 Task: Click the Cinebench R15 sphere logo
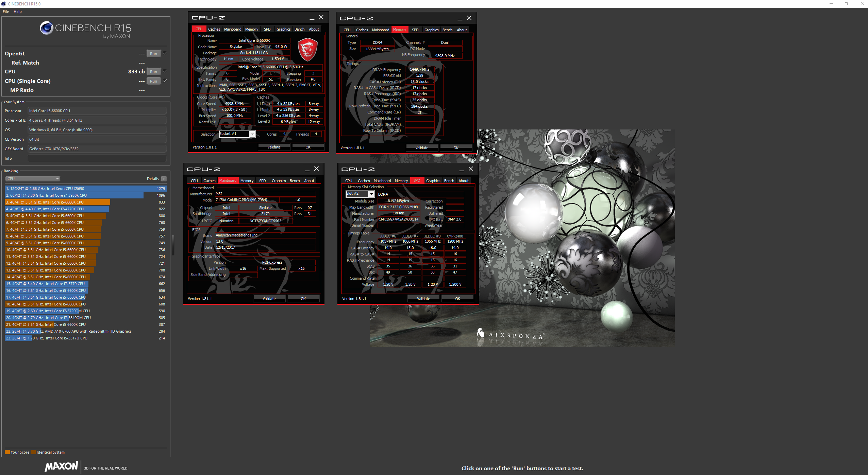pyautogui.click(x=46, y=28)
